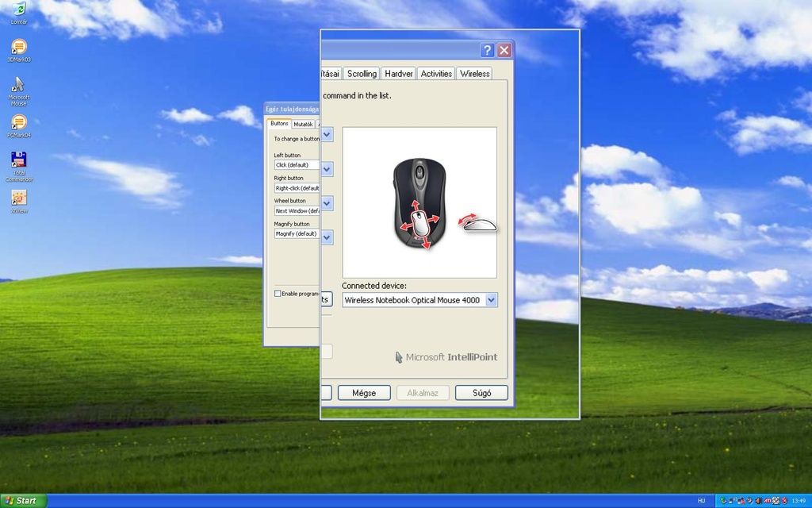Click the Wheel button label in small window

(x=289, y=201)
